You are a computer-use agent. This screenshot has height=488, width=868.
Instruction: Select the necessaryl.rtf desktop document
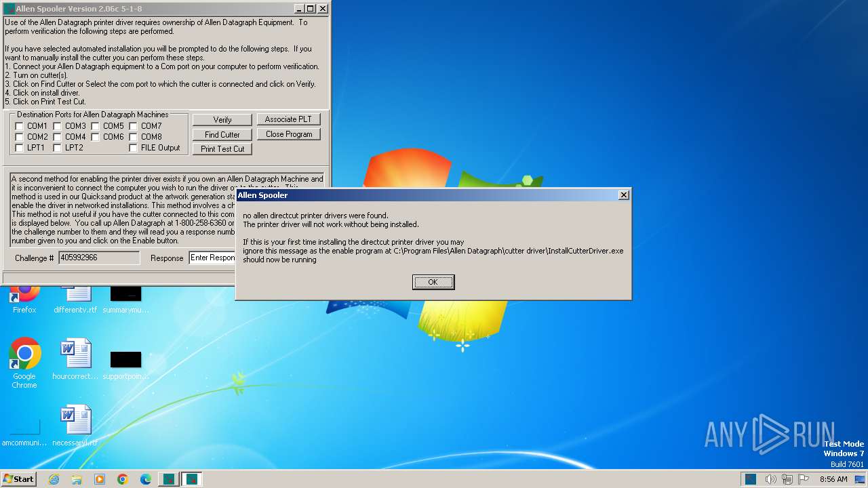(75, 426)
